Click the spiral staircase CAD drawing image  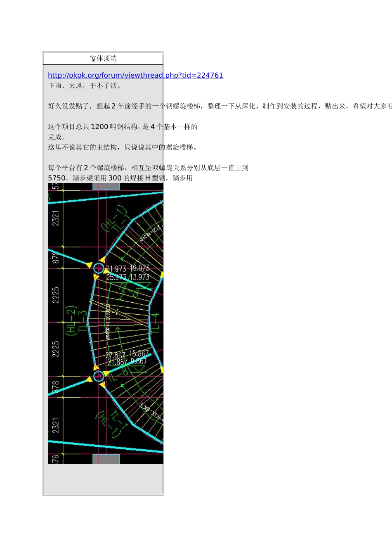pyautogui.click(x=106, y=324)
